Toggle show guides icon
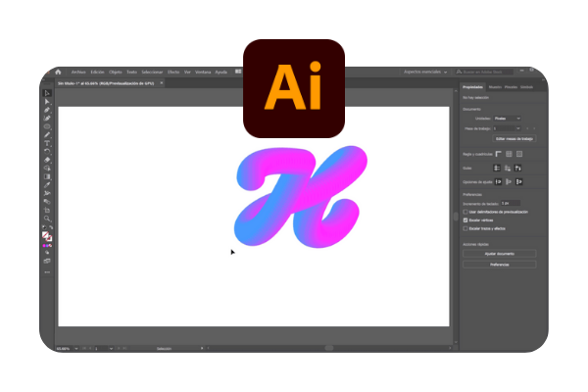 click(x=497, y=168)
